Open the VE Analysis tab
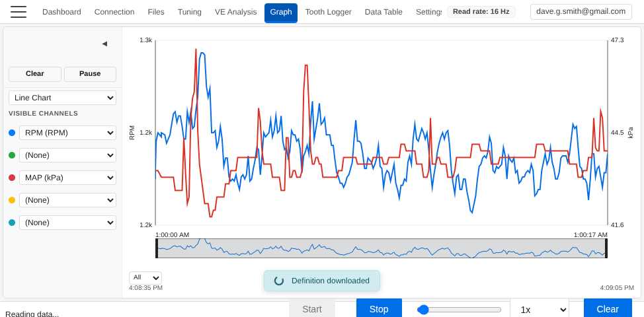 tap(235, 12)
